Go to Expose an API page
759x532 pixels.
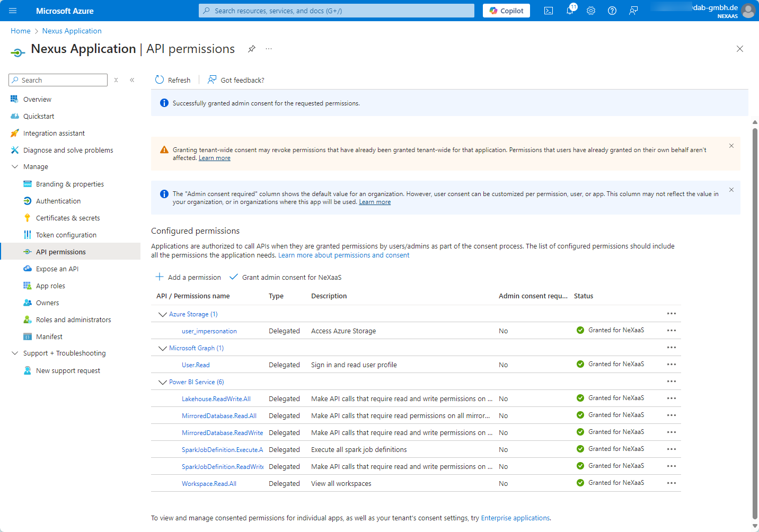tap(57, 269)
